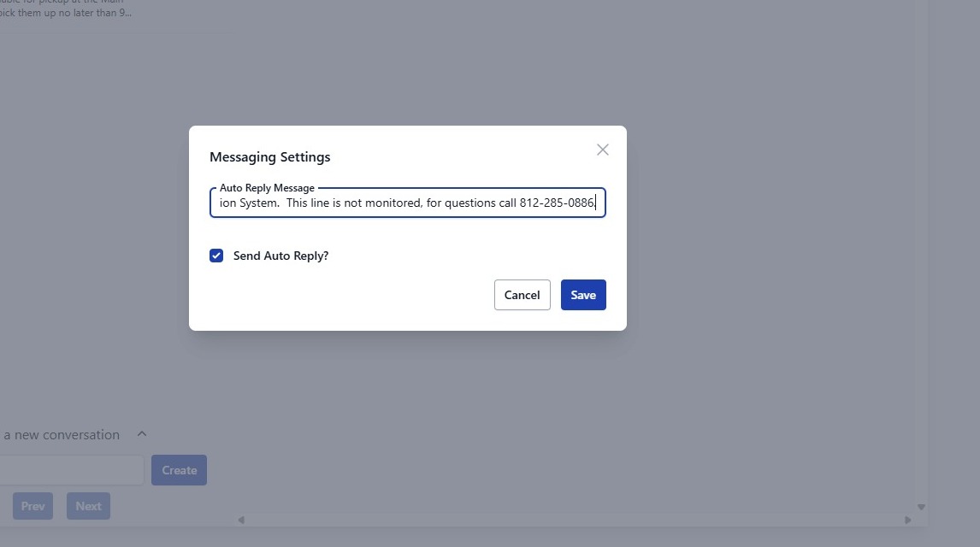Collapse the new conversation section chevron
980x547 pixels.
142,434
